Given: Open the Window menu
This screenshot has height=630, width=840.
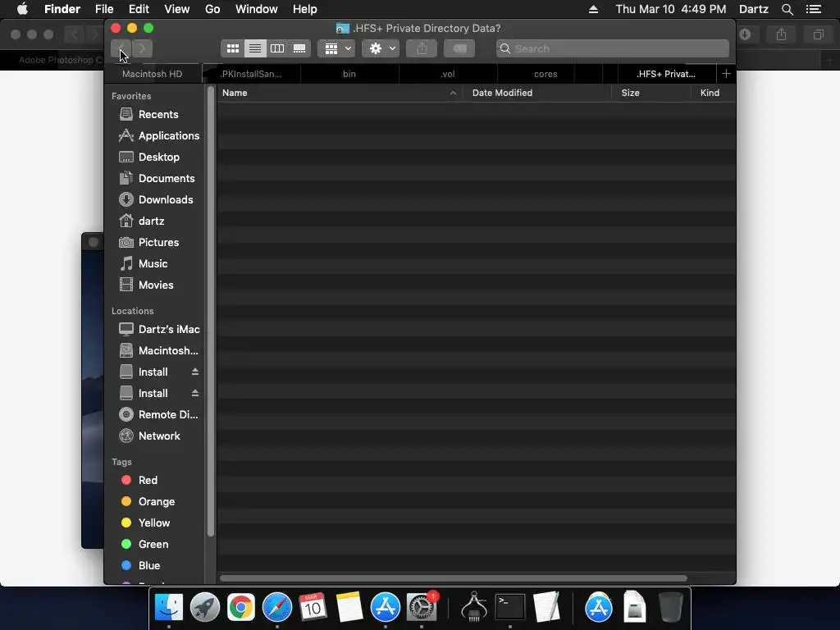Looking at the screenshot, I should [257, 9].
